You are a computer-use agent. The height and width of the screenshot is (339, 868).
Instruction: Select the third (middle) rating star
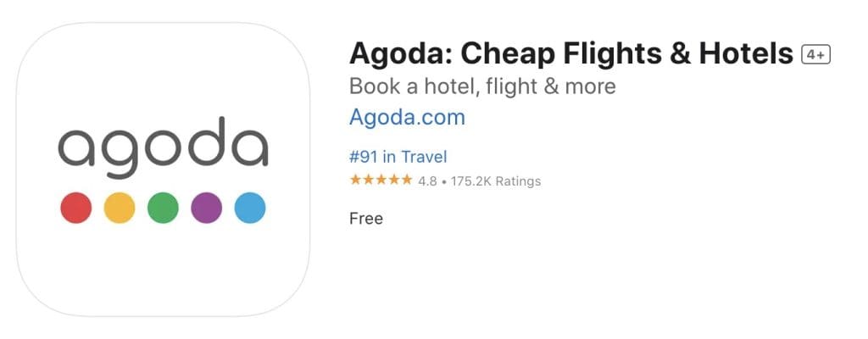[381, 181]
